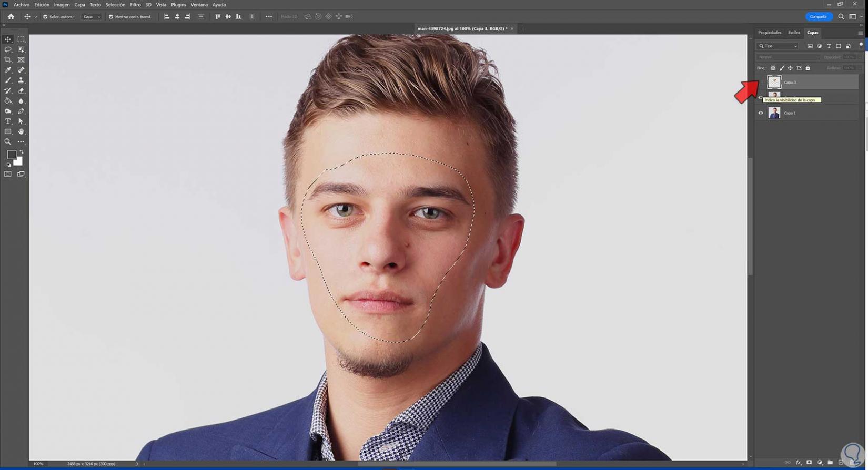Toggle lock all for layer
Screen dimensions: 868x470
[x=808, y=68]
